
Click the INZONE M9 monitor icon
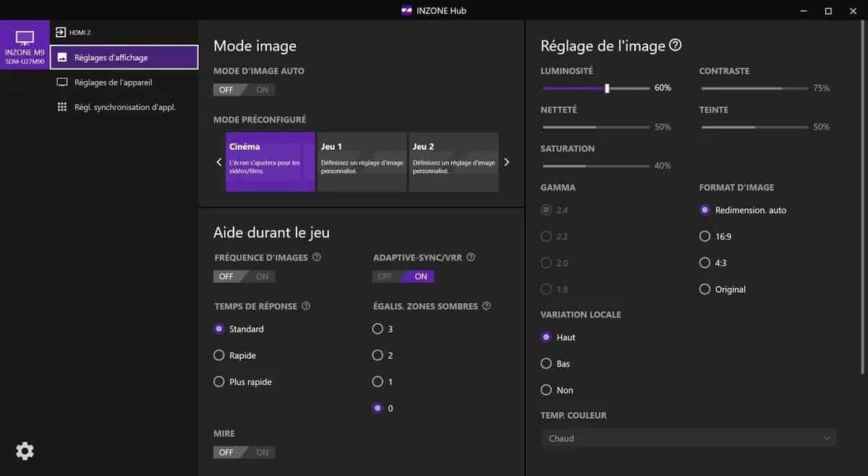[x=25, y=38]
